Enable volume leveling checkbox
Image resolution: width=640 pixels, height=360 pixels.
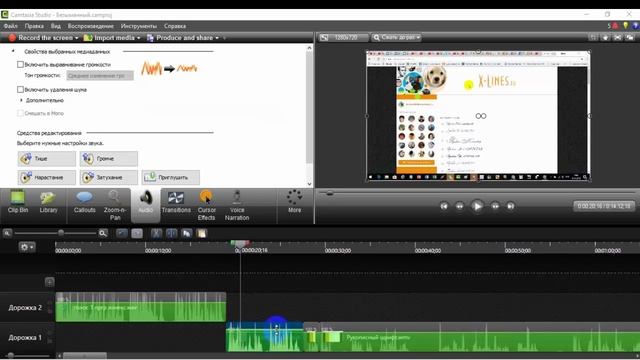point(20,64)
